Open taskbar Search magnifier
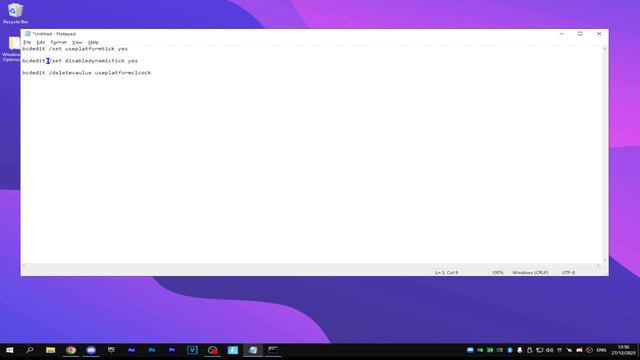640x360 pixels. pyautogui.click(x=30, y=350)
